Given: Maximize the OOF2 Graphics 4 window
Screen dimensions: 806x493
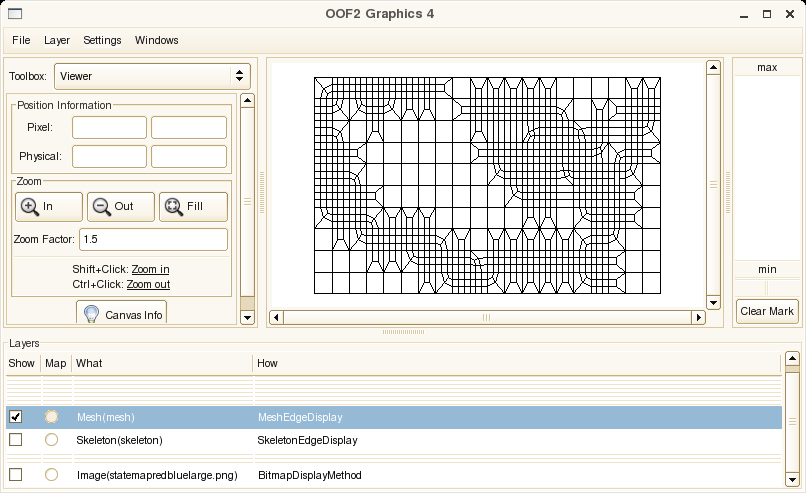Looking at the screenshot, I should (767, 14).
